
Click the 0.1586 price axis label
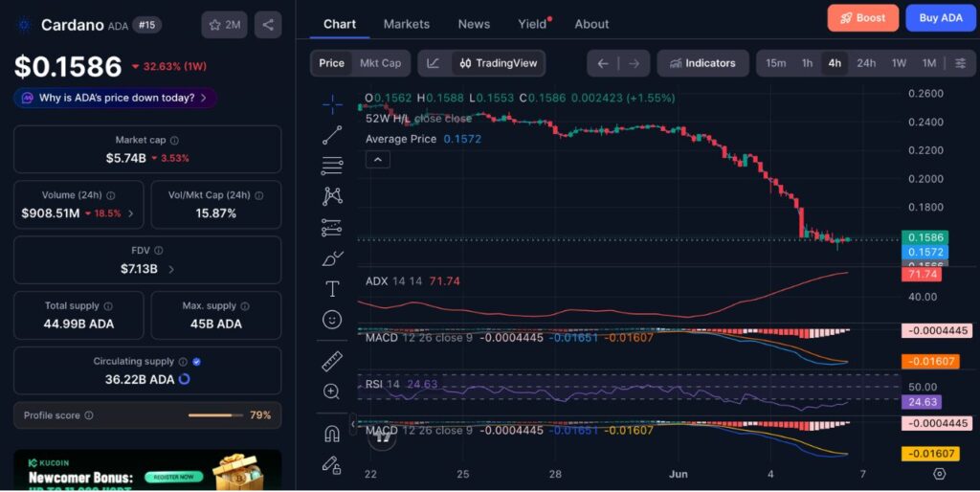click(925, 237)
